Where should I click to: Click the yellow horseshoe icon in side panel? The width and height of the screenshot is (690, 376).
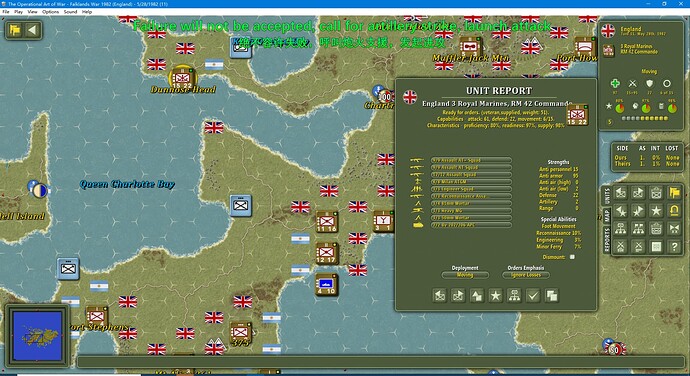674,211
